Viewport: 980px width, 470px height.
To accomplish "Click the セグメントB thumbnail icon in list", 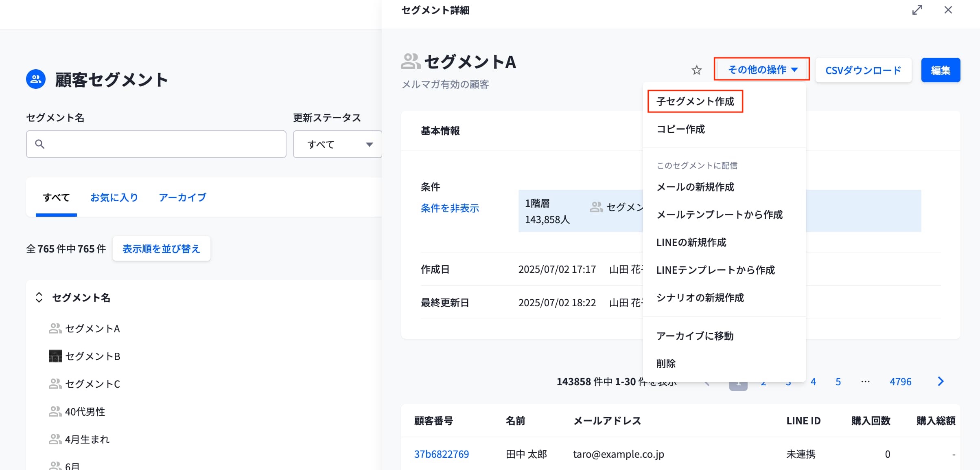I will [55, 356].
